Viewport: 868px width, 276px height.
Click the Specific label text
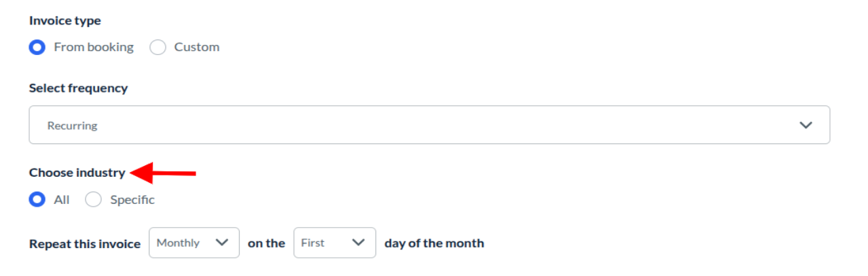click(132, 200)
